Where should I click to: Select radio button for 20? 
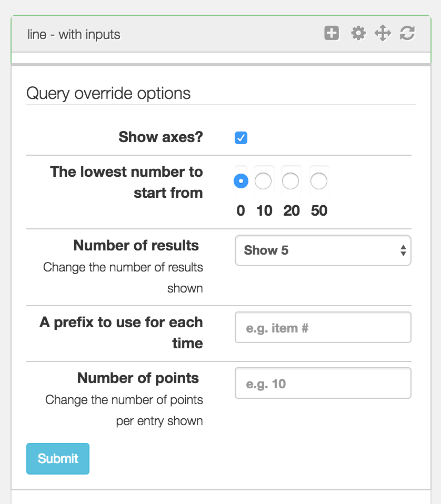[290, 181]
